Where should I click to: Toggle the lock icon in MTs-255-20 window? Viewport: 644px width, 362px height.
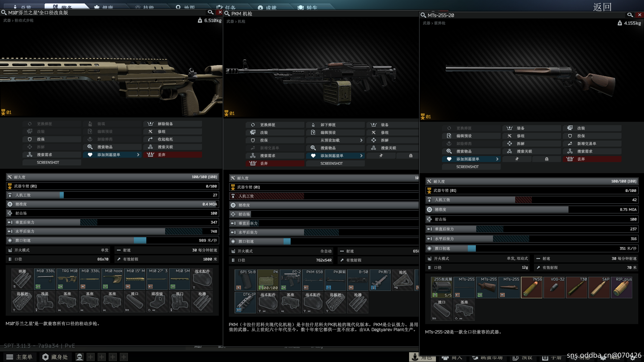pos(547,159)
